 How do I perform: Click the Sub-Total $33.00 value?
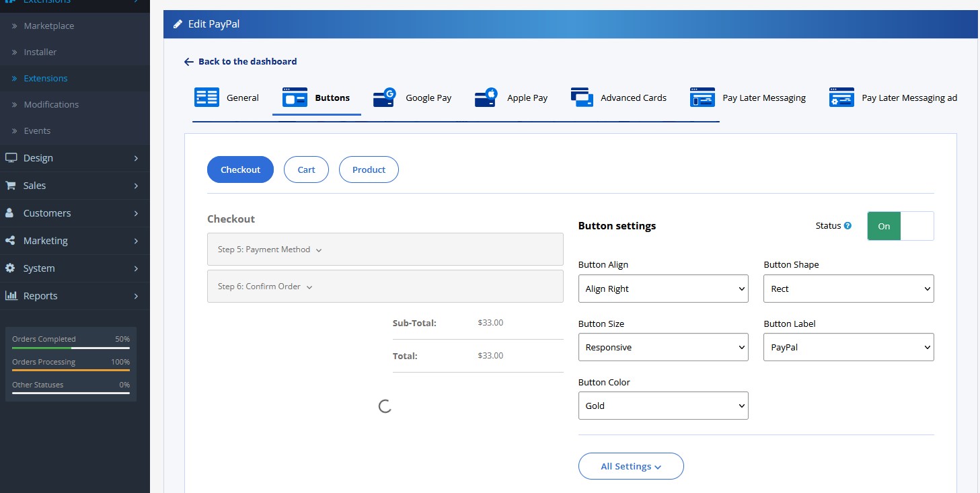490,323
